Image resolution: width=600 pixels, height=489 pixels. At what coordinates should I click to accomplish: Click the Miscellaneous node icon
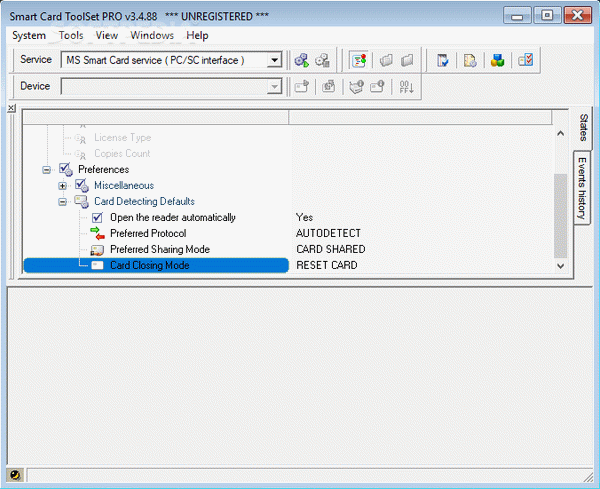(x=82, y=185)
